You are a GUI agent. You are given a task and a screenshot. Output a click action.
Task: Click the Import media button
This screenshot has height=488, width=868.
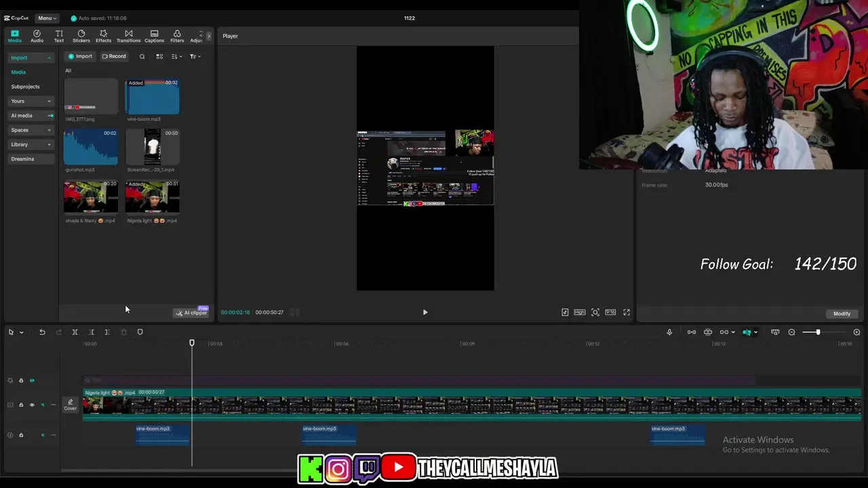tap(80, 56)
